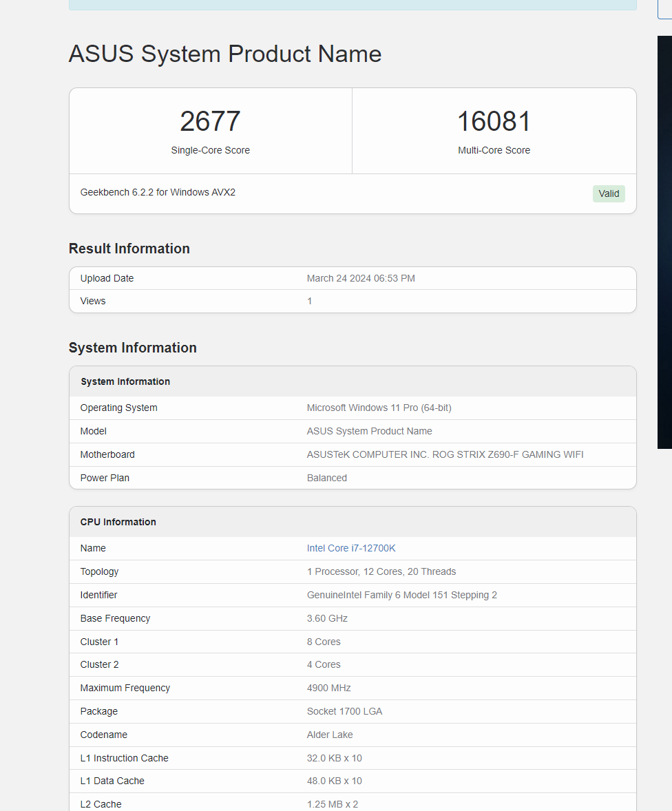Image resolution: width=672 pixels, height=811 pixels.
Task: Select L1 Instruction Cache value 32.0 KB x 10
Action: pos(334,758)
